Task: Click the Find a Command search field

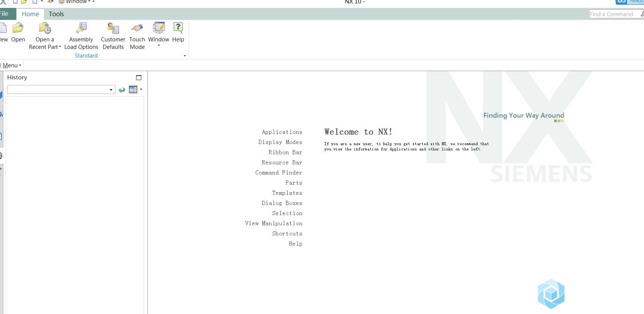Action: click(x=614, y=14)
